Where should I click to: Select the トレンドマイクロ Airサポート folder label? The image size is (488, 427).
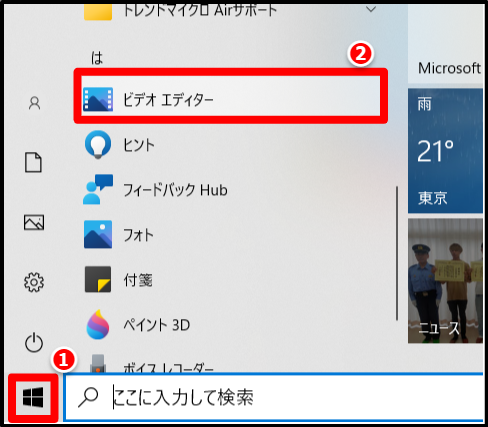[200, 10]
